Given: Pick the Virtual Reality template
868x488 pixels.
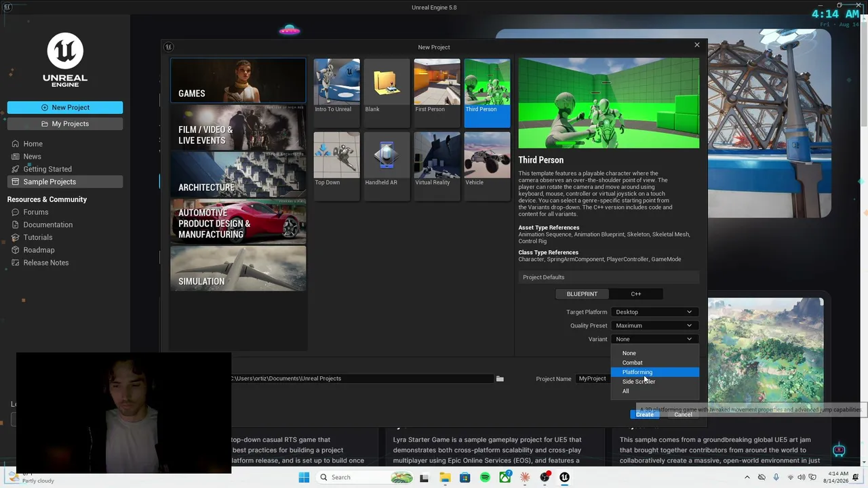Looking at the screenshot, I should tap(437, 166).
